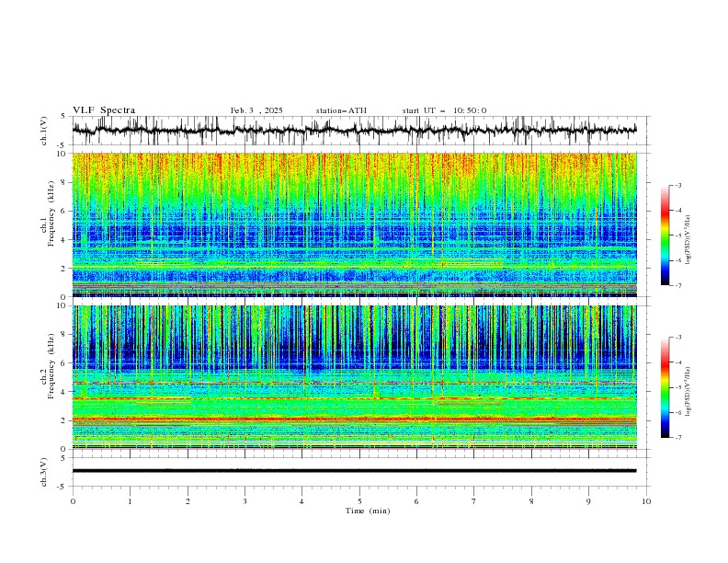The image size is (728, 563).
Task: Click the 'station=ATH' label
Action: [341, 110]
